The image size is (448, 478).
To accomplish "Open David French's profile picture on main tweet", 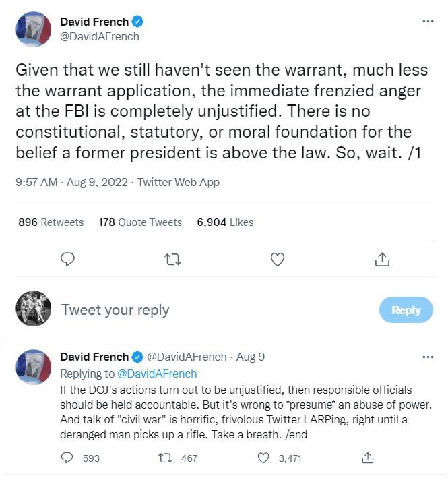I will 34,29.
